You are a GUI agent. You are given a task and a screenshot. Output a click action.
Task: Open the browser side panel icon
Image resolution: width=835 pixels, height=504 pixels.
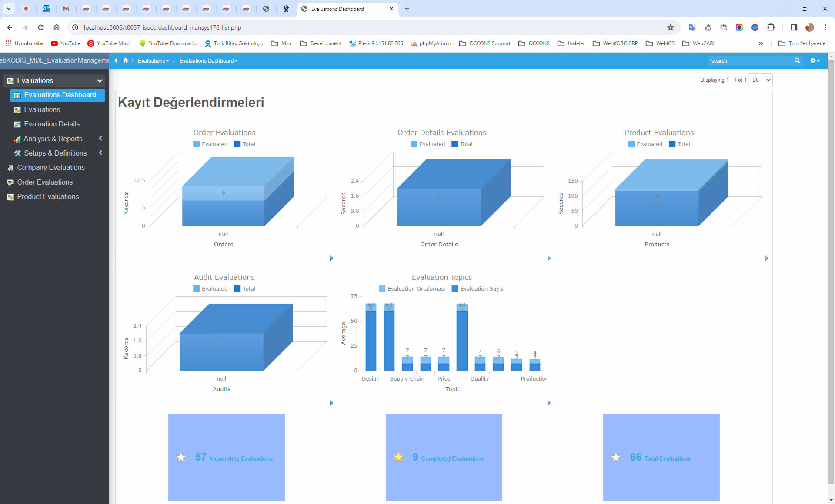coord(794,27)
